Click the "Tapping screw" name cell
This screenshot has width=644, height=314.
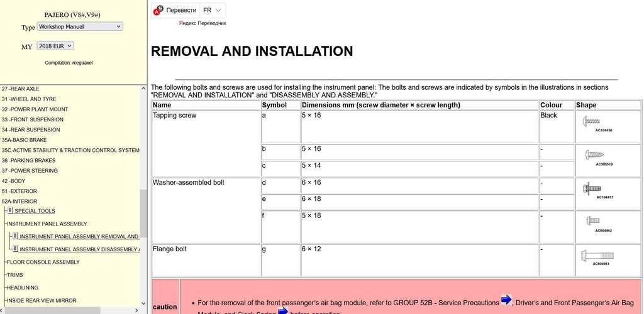(206, 143)
